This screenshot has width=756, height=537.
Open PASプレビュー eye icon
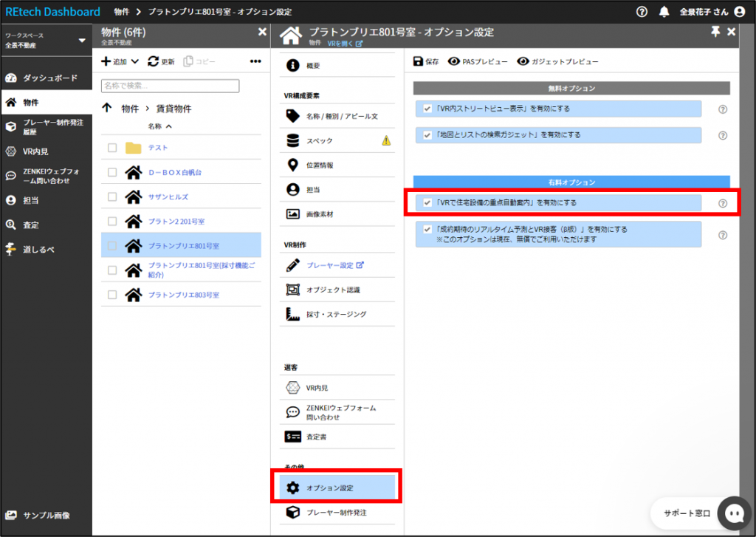(453, 61)
